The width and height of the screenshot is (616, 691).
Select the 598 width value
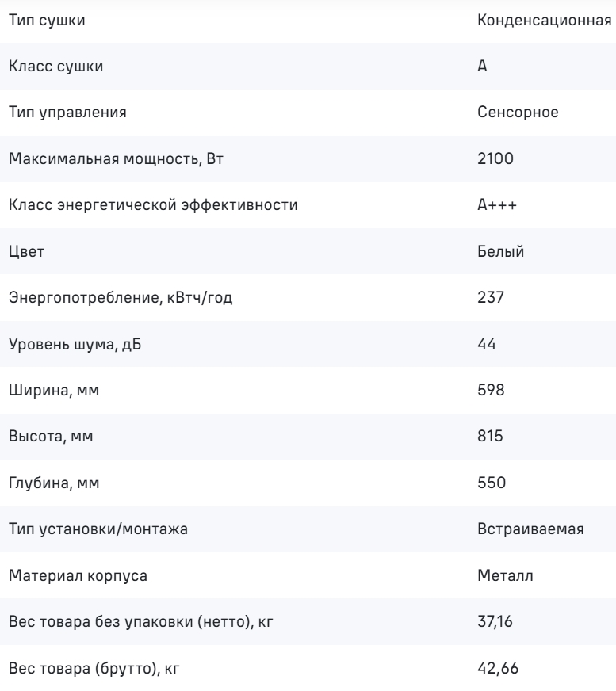491,391
